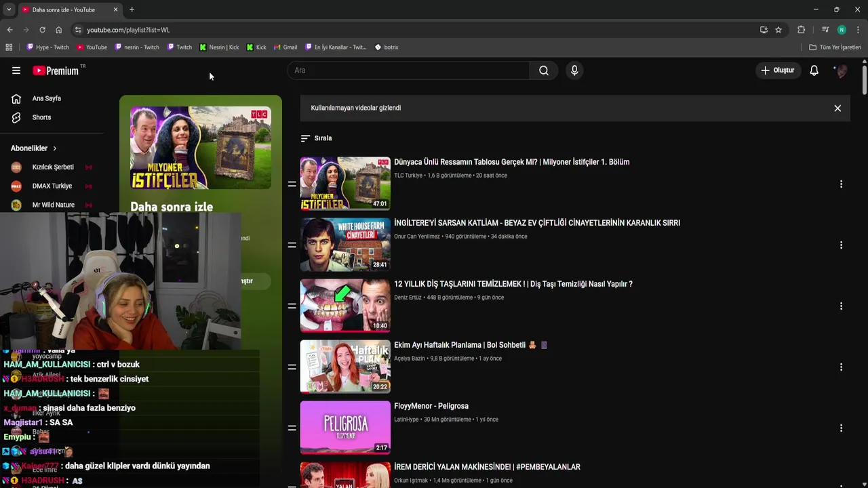The width and height of the screenshot is (868, 488).
Task: Visit TLC Turkiye channel link
Action: point(408,176)
